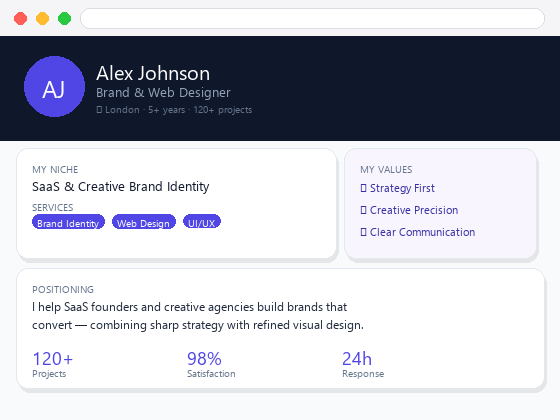Click the Strategy First value text
This screenshot has width=560, height=420.
point(402,188)
